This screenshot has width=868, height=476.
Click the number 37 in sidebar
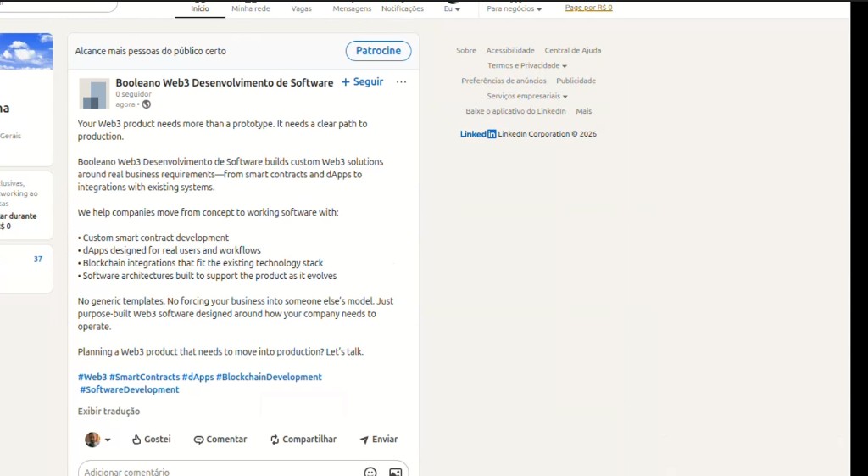coord(37,260)
